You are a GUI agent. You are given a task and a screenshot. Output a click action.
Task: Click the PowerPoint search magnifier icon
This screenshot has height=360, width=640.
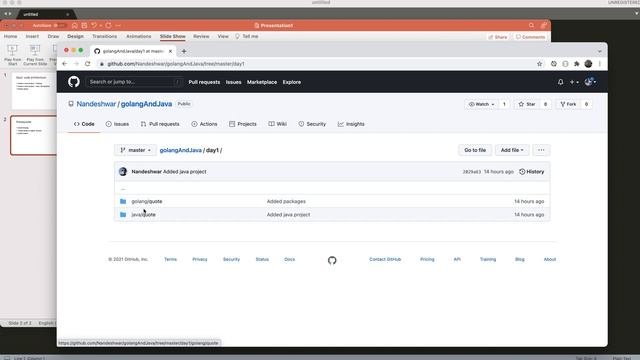point(531,25)
